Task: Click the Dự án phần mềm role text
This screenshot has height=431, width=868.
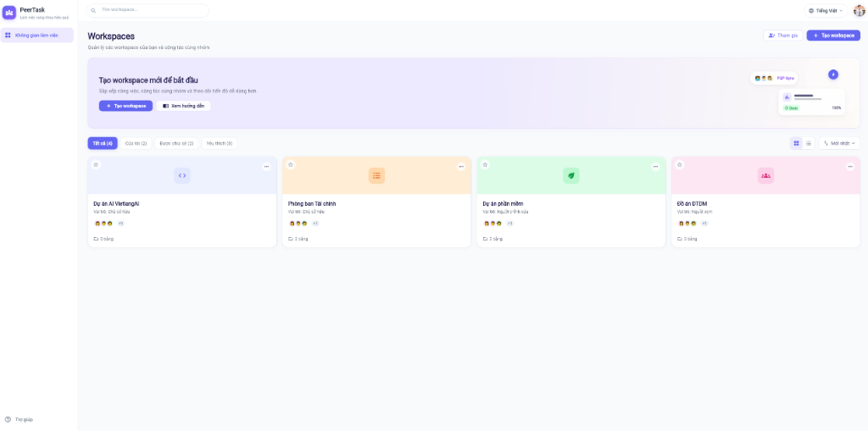Action: point(505,212)
